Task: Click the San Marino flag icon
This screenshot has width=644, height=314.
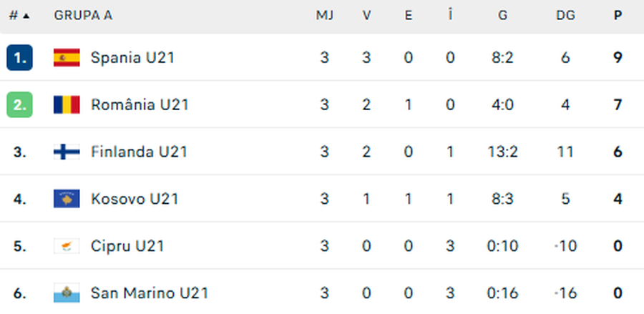Action: (x=67, y=293)
